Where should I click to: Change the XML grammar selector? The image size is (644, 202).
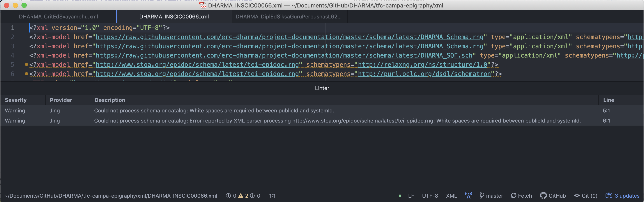click(451, 196)
